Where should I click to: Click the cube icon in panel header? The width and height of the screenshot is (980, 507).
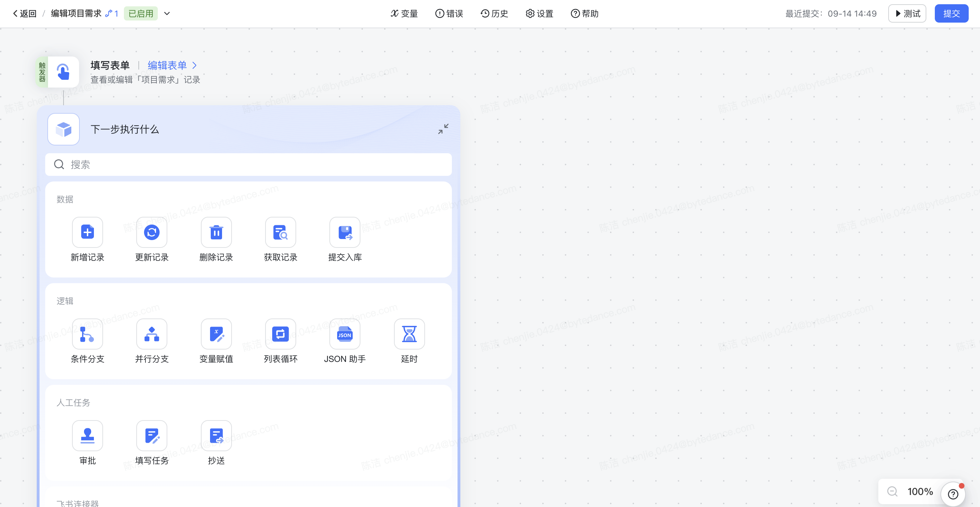coord(64,129)
